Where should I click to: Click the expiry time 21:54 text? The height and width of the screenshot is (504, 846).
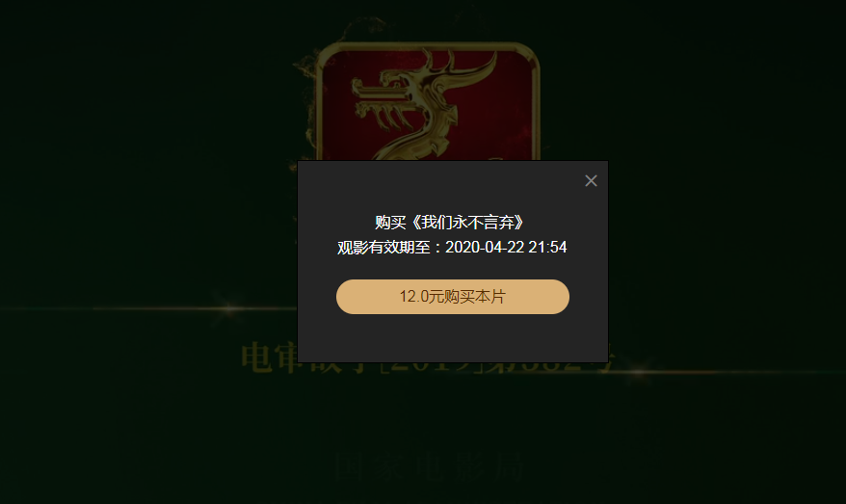547,247
